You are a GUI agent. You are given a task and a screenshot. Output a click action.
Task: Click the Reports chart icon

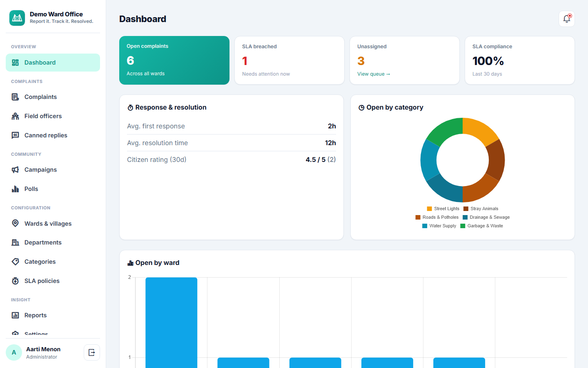(16, 315)
